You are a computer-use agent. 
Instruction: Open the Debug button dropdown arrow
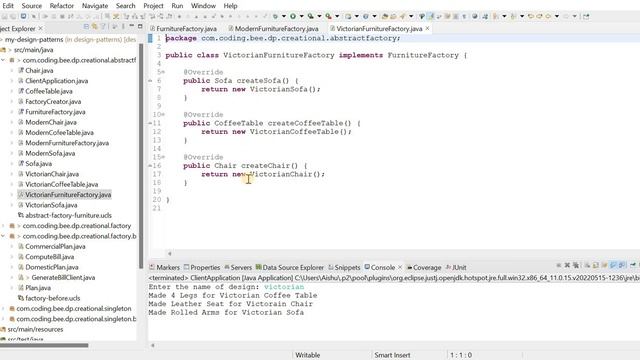[x=284, y=16]
